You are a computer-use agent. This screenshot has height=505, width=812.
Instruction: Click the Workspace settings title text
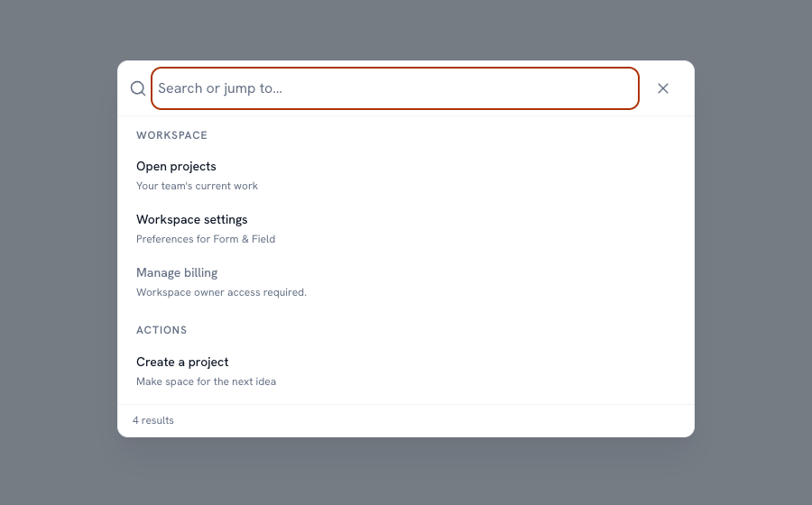tap(191, 220)
